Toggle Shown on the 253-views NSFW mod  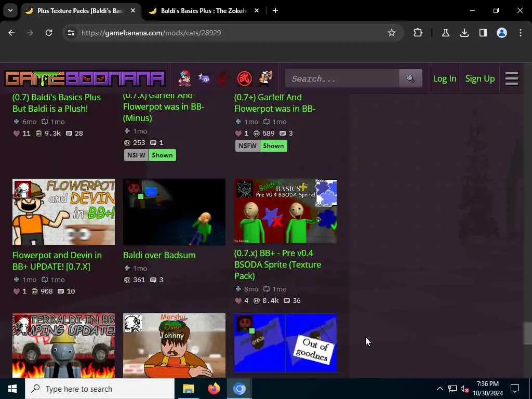pyautogui.click(x=162, y=155)
